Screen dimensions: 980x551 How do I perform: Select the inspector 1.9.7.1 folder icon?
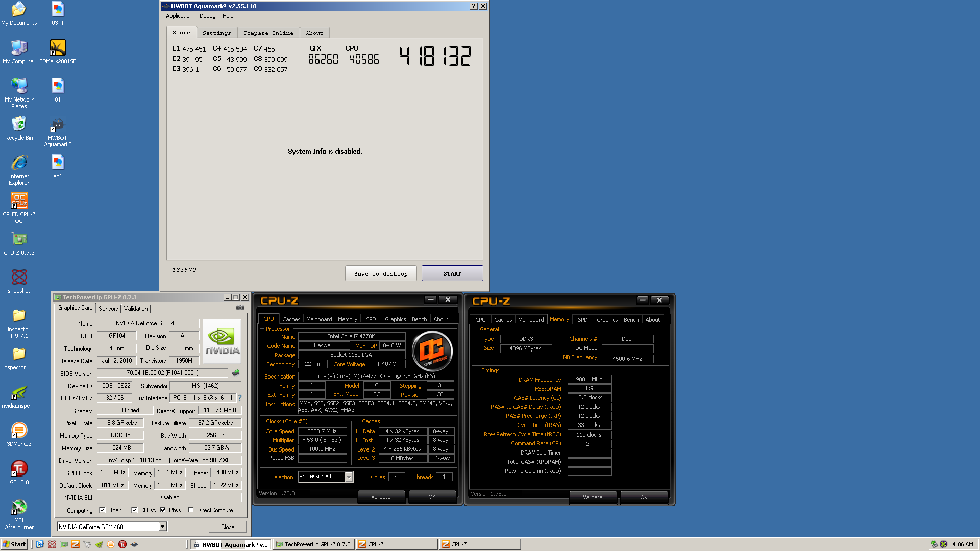(19, 323)
